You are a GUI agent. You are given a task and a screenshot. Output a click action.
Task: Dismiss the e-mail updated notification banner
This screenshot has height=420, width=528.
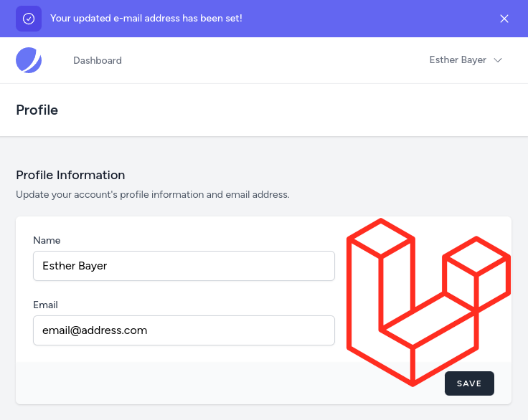coord(504,19)
